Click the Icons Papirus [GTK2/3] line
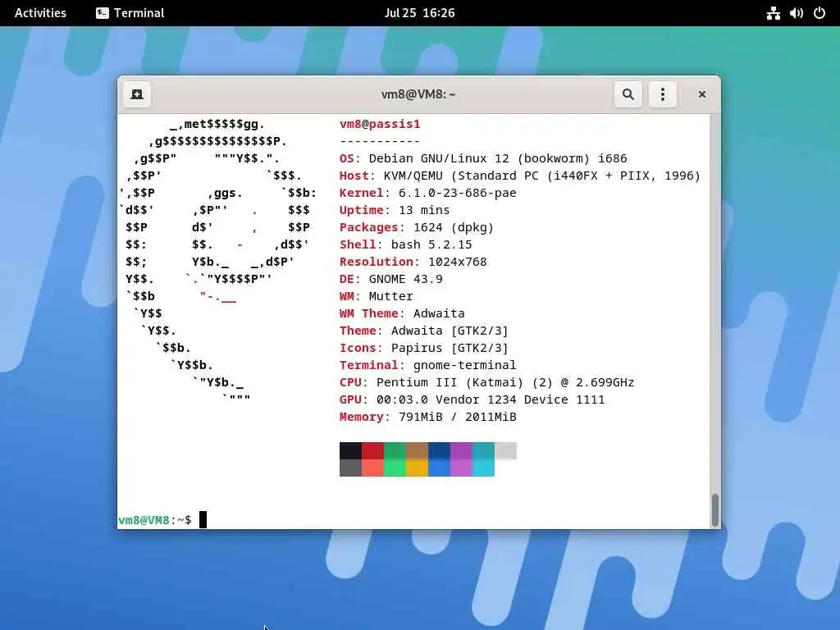 point(424,348)
